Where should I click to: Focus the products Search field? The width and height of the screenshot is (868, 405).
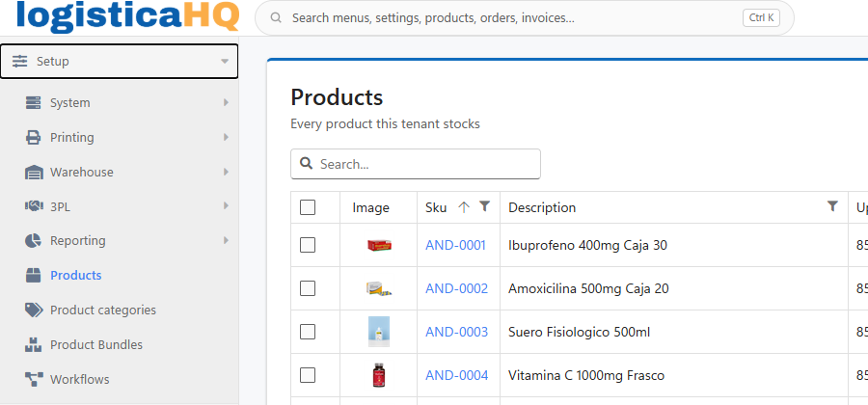point(415,164)
